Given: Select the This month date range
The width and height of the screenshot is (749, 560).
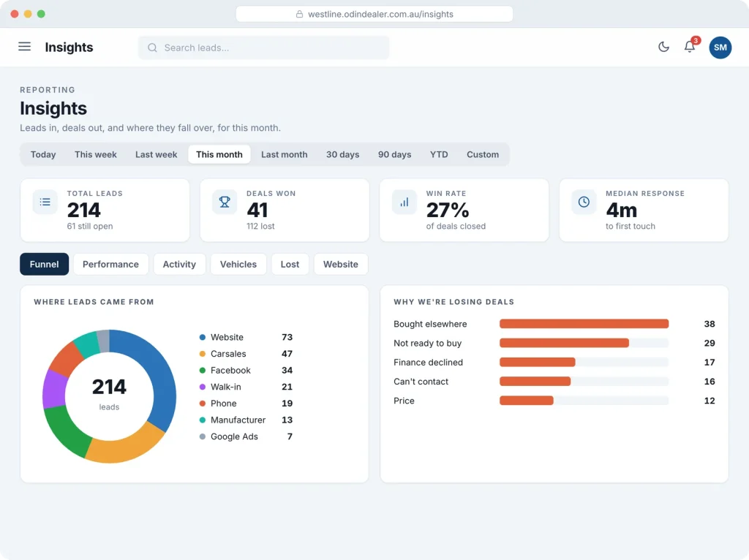Looking at the screenshot, I should 219,155.
